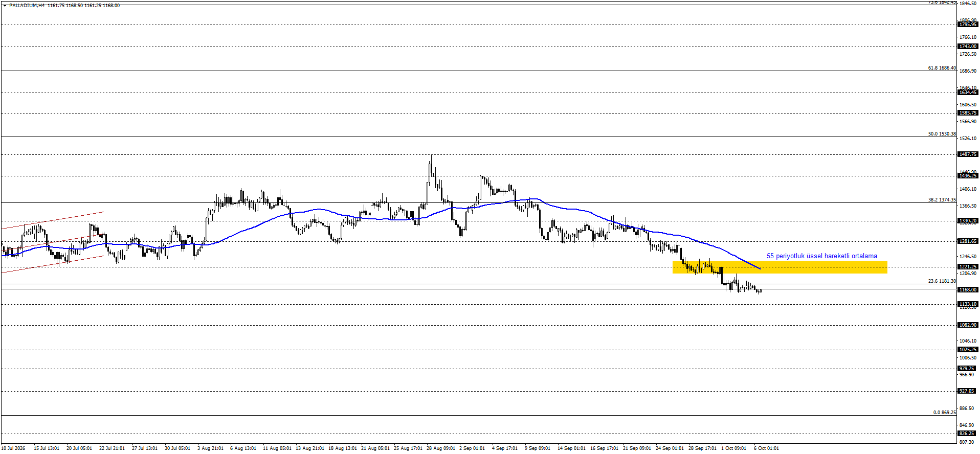Select the 1795.95 horizontal line price tag
Viewport: 980px width, 454px height.
click(968, 25)
